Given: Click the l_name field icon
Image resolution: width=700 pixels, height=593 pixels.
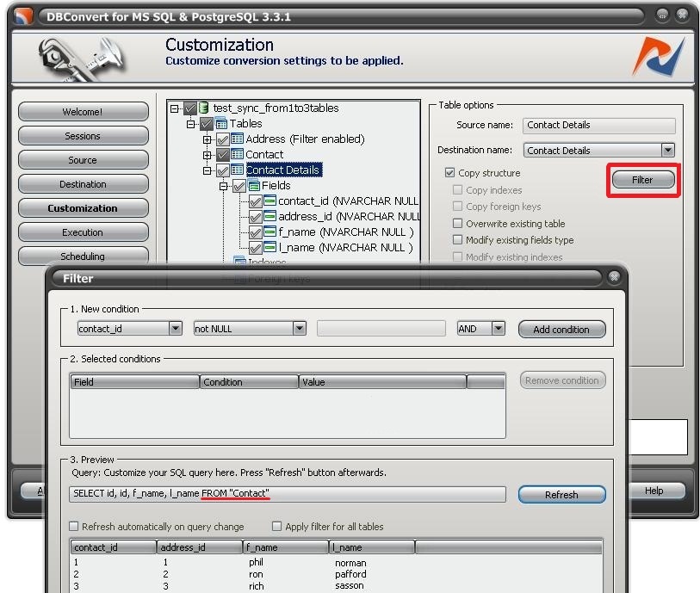Looking at the screenshot, I should 269,247.
